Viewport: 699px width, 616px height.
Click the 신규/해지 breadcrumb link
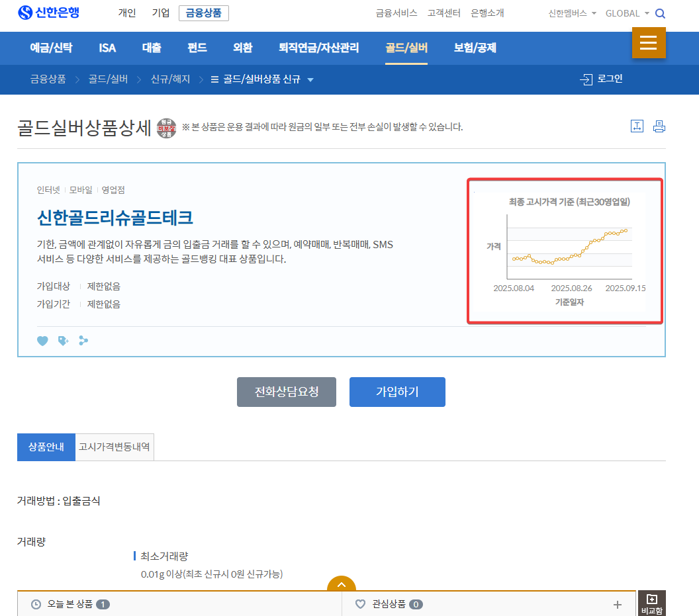pos(170,79)
